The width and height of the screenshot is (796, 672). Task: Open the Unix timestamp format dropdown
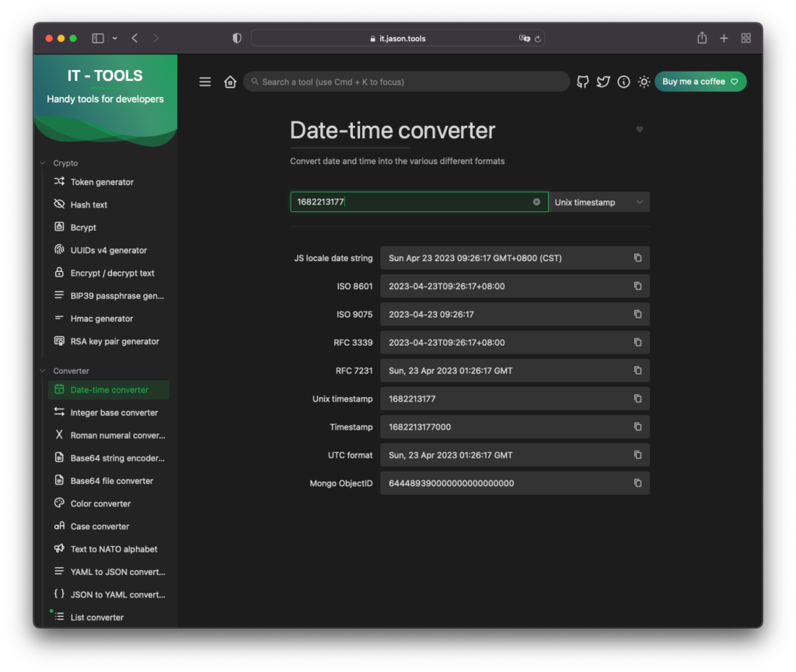point(599,202)
